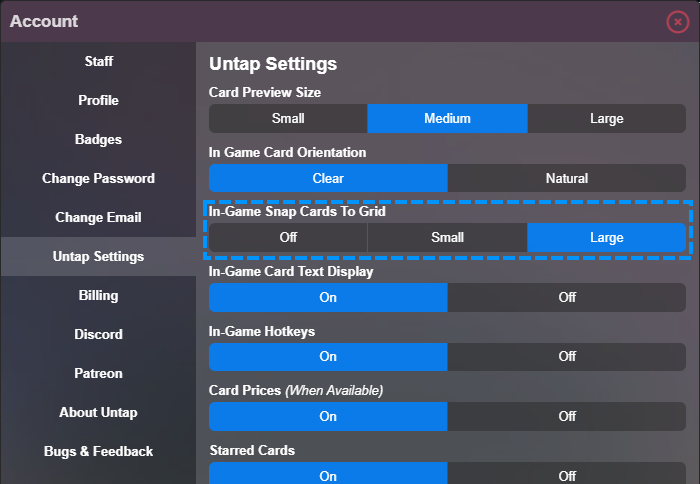Viewport: 700px width, 484px height.
Task: Click the In-Game Card Text Display label
Action: [x=291, y=271]
